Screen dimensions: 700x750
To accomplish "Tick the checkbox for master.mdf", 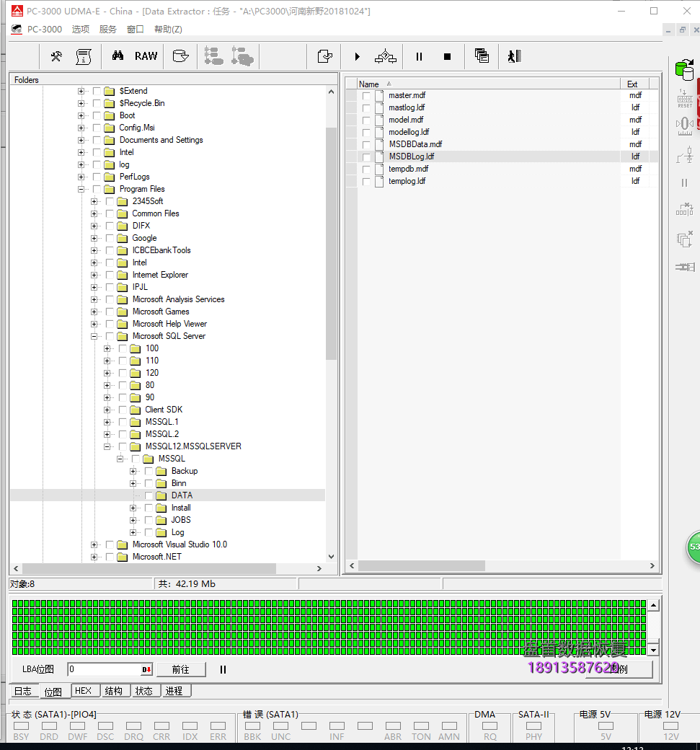I will click(366, 96).
